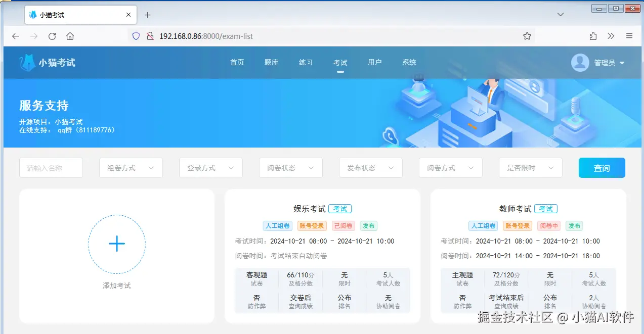
Task: List all tabs chevron button
Action: (x=561, y=15)
